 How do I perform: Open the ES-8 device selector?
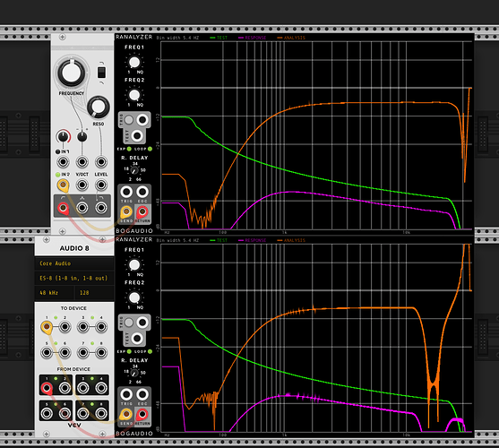(74, 278)
